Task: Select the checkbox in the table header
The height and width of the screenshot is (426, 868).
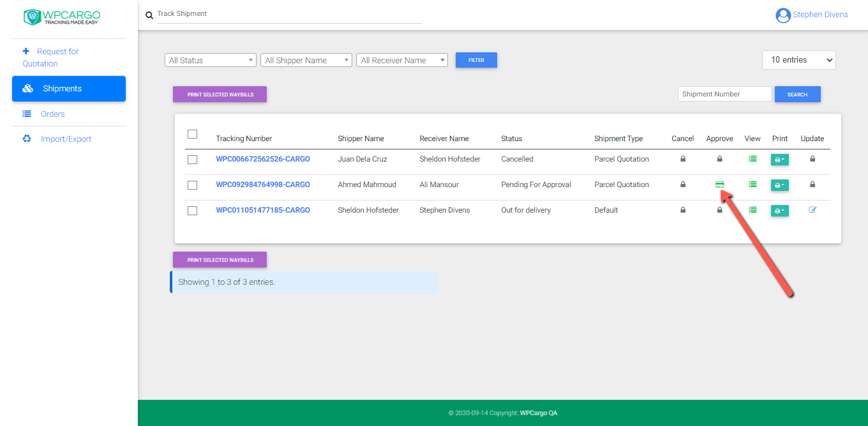Action: 192,134
